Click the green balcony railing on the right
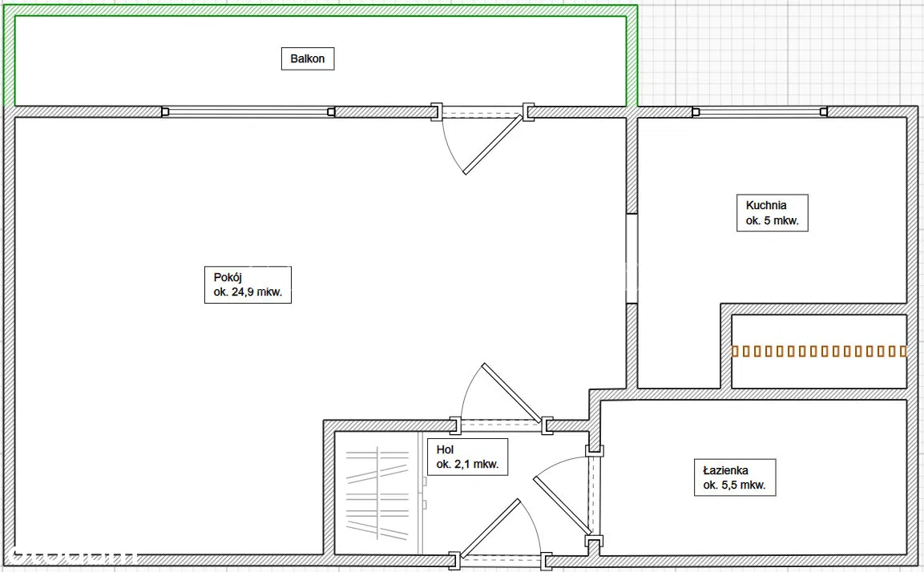Image resolution: width=924 pixels, height=572 pixels. coord(632,56)
